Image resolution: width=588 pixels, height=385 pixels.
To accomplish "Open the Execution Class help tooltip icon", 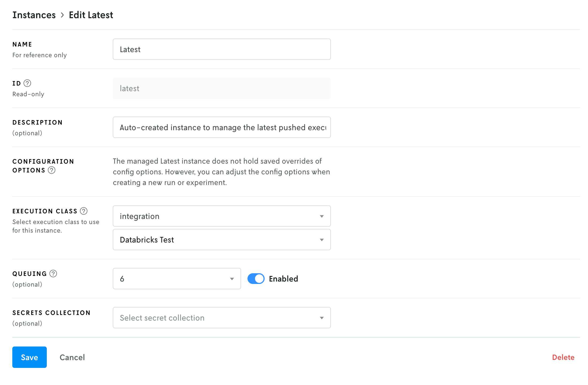I will click(84, 211).
